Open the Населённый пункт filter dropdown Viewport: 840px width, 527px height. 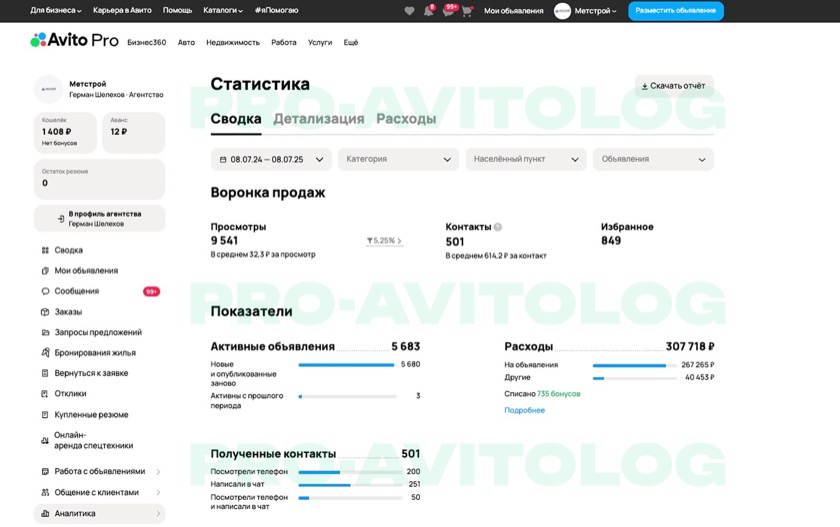click(526, 160)
